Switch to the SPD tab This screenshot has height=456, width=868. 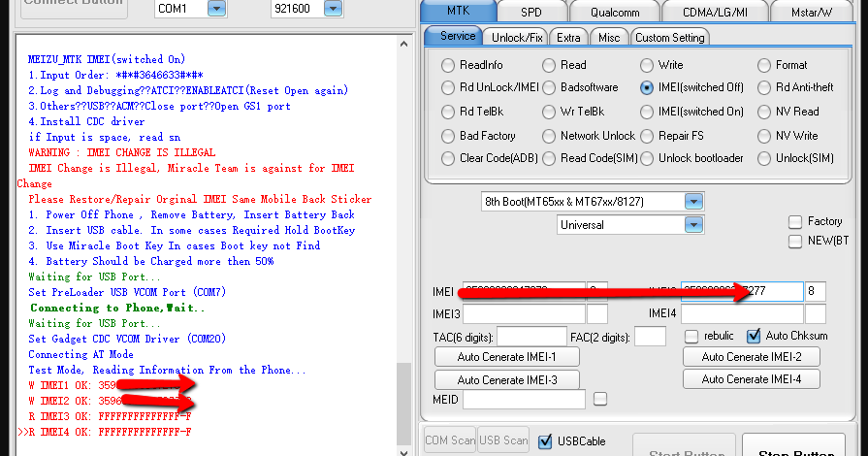coord(531,12)
